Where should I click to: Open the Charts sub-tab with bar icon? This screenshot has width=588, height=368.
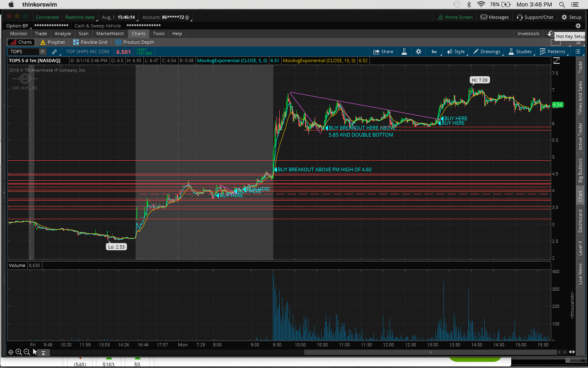pyautogui.click(x=21, y=42)
